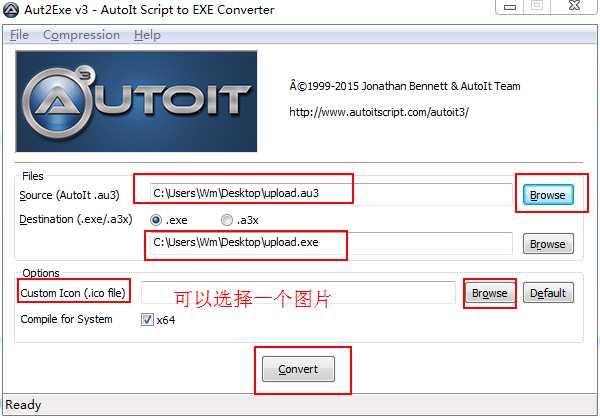Screen dimensions: 600x418
Task: Click the Ready status bar text
Action: (x=23, y=405)
